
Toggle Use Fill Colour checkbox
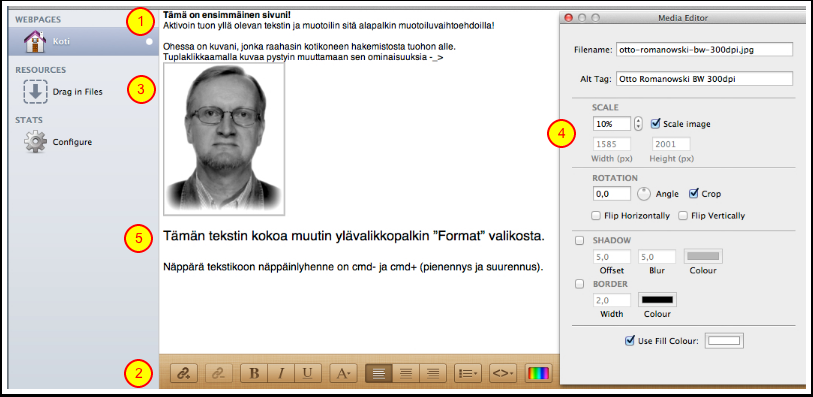(630, 341)
